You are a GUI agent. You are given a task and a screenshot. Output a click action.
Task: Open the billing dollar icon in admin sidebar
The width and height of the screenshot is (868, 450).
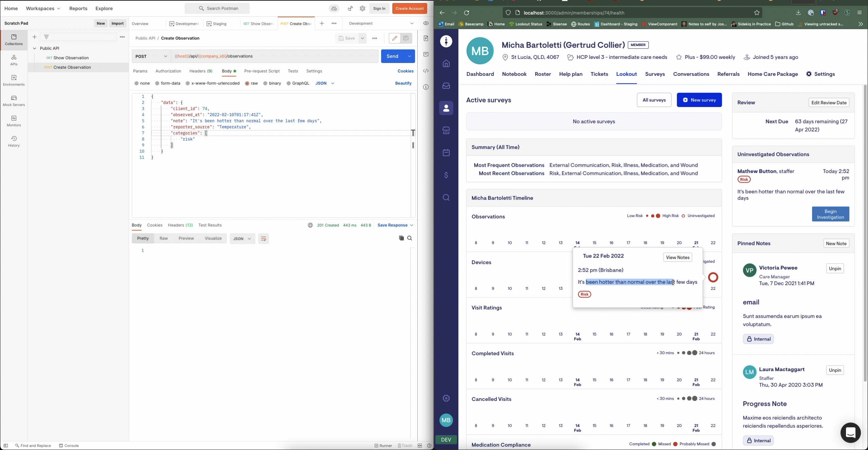point(446,175)
